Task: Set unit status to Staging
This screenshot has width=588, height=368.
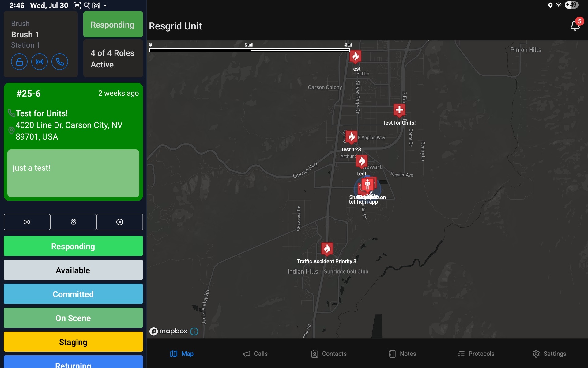Action: pyautogui.click(x=73, y=342)
